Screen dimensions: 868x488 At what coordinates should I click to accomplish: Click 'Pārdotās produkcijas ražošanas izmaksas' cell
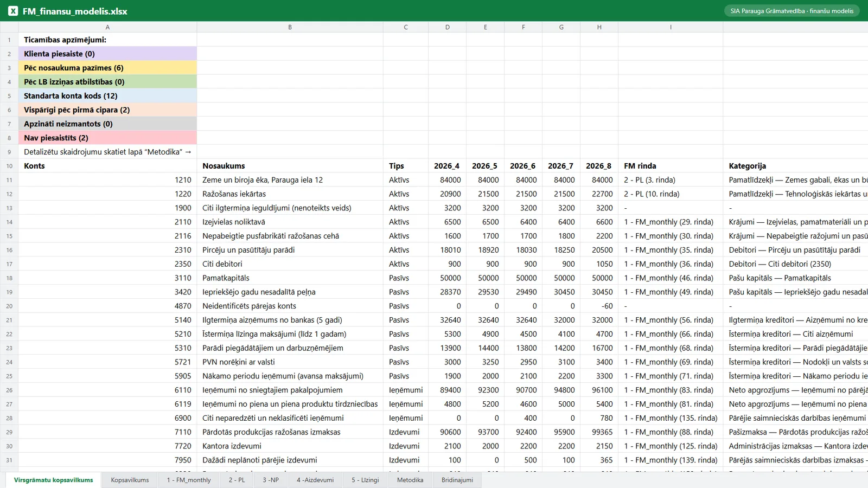pyautogui.click(x=290, y=432)
